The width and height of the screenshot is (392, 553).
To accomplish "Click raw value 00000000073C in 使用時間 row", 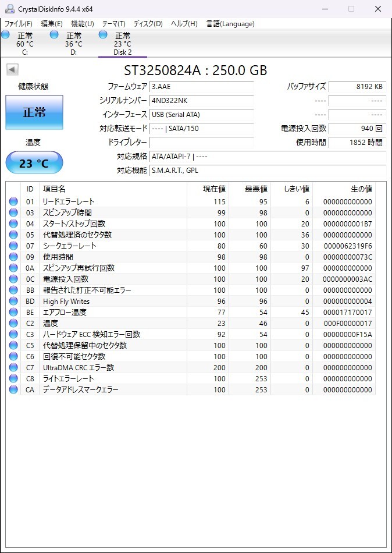I will click(x=348, y=257).
